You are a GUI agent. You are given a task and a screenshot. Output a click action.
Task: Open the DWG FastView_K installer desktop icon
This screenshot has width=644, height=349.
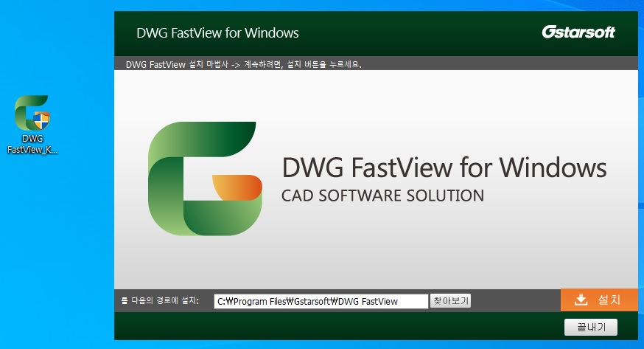point(32,124)
